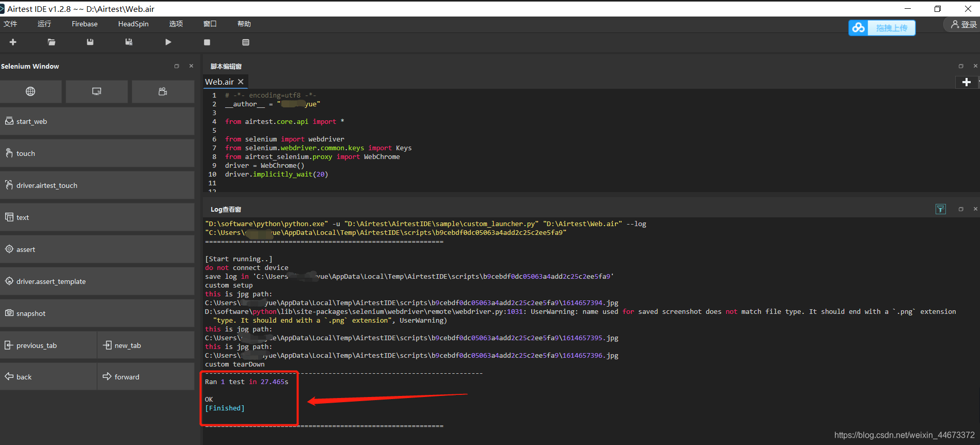This screenshot has height=445, width=980.
Task: Close the Log查看窗 panel
Action: pos(975,209)
